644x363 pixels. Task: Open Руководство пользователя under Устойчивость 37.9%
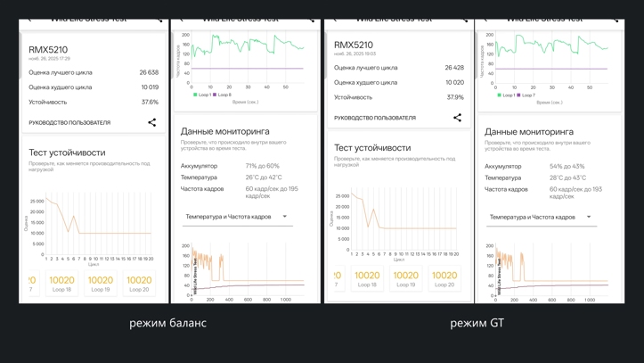[375, 118]
